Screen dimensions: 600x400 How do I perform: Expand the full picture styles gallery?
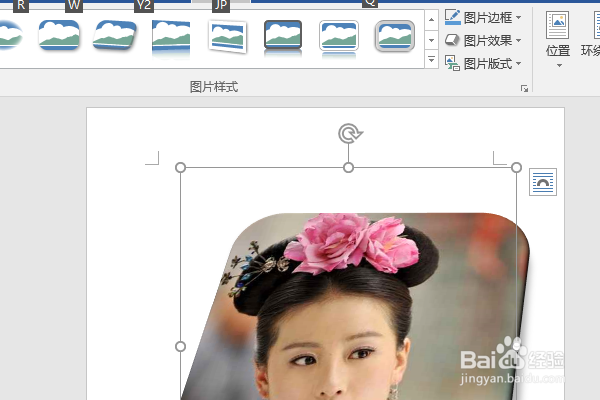tap(431, 60)
